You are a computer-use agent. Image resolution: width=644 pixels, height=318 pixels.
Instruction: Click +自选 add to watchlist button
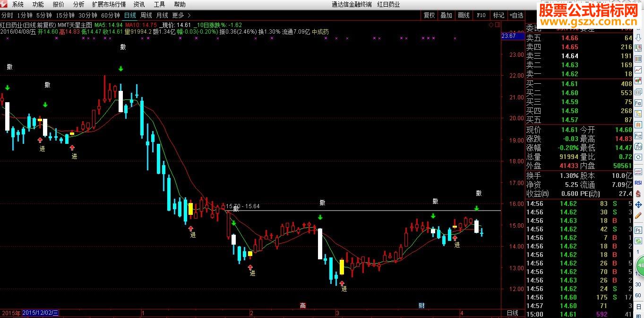516,15
